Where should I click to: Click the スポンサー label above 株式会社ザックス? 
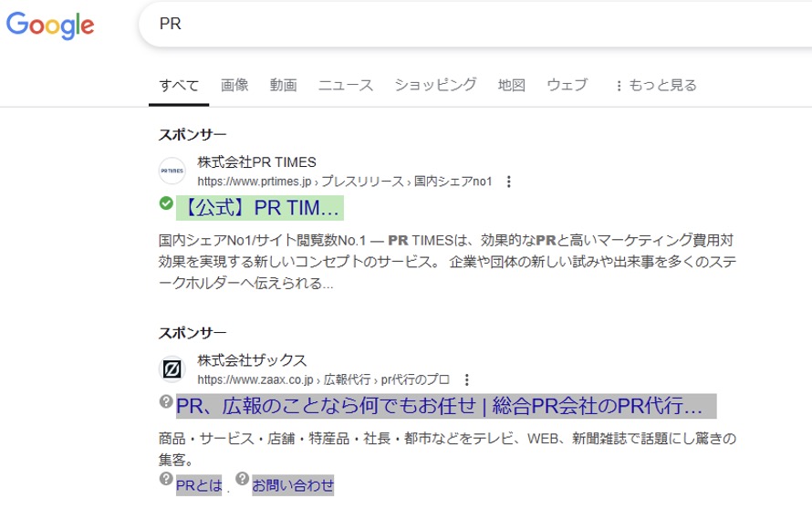pyautogui.click(x=193, y=333)
